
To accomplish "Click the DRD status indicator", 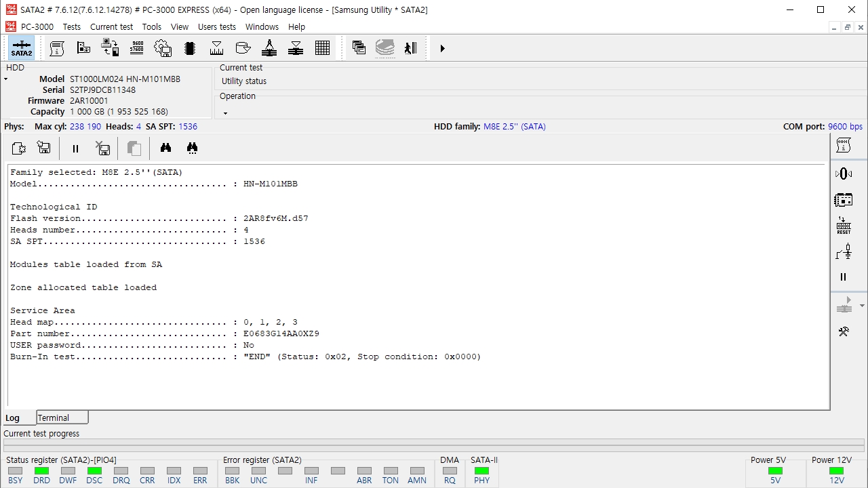I will click(41, 470).
